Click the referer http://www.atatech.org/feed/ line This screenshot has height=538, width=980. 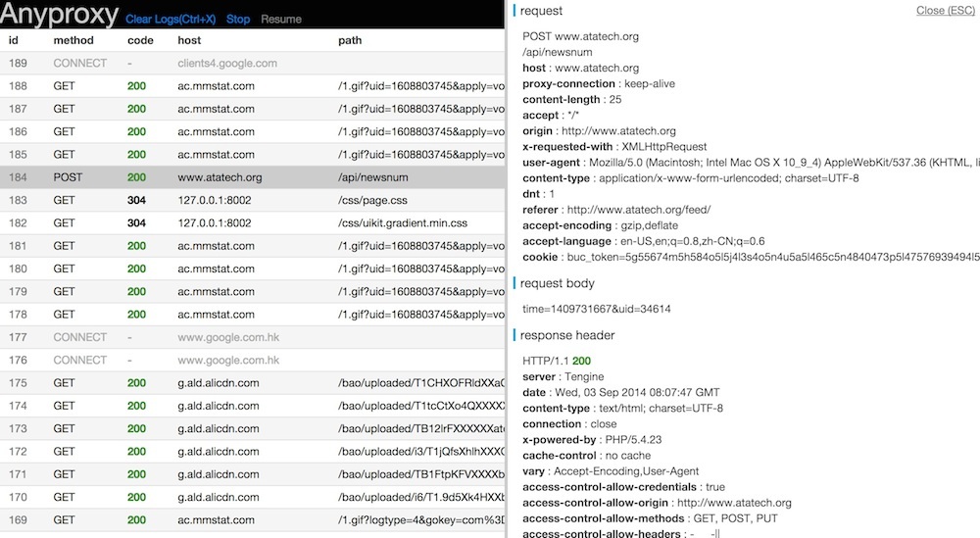point(616,210)
